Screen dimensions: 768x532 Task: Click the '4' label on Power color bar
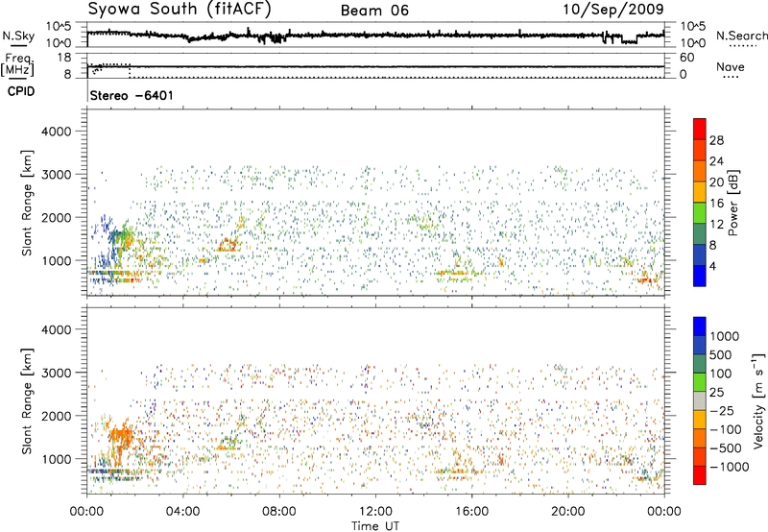pos(713,267)
